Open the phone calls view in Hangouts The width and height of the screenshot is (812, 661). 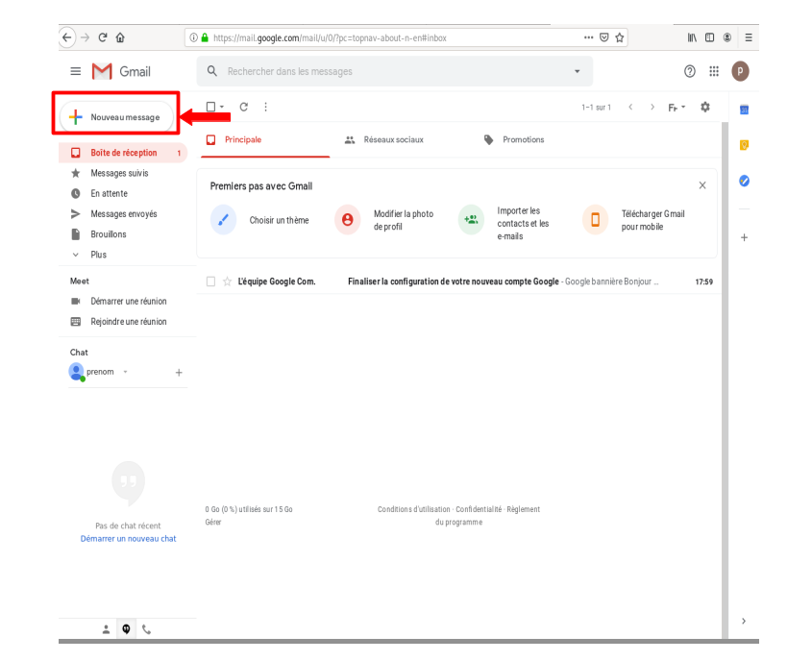point(146,629)
